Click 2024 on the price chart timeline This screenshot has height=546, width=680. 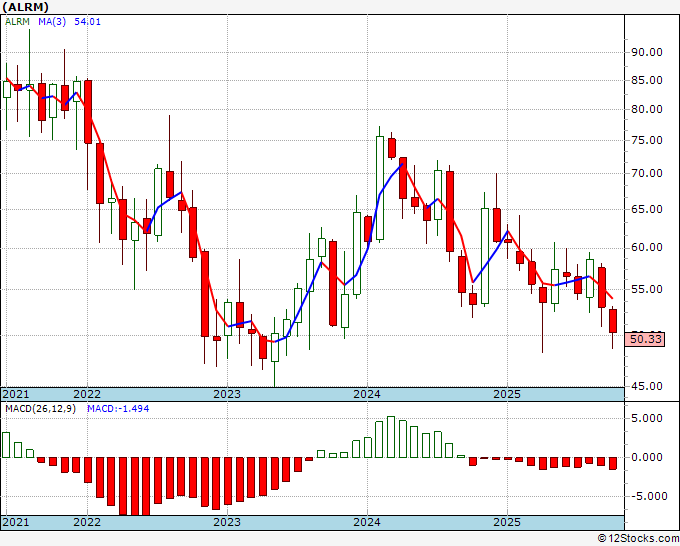[x=367, y=394]
